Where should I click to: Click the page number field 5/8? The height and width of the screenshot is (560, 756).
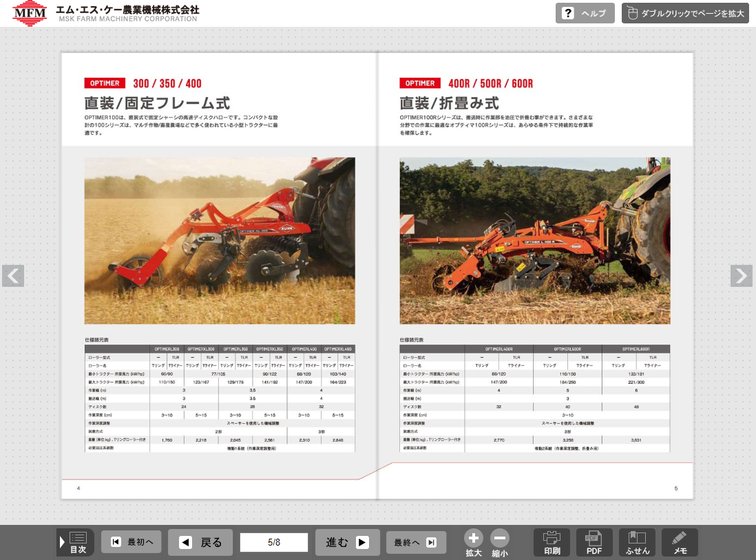[274, 542]
